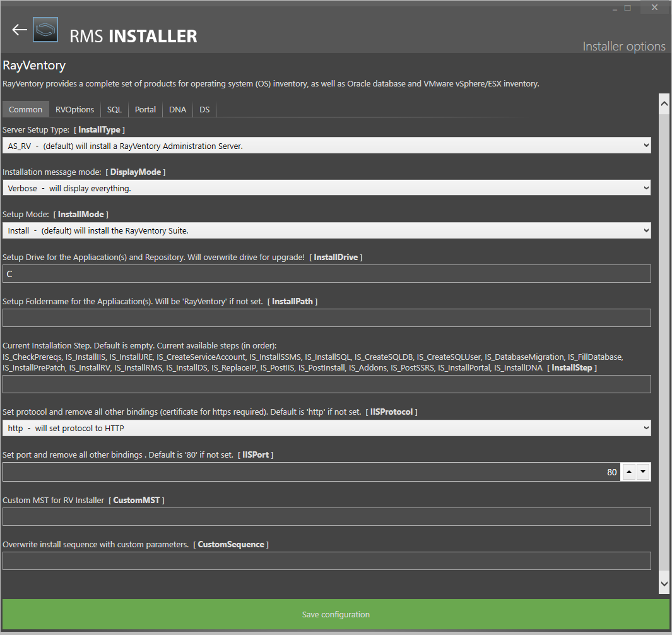
Task: Click the 'Server Setup Type:' label
Action: click(x=36, y=129)
